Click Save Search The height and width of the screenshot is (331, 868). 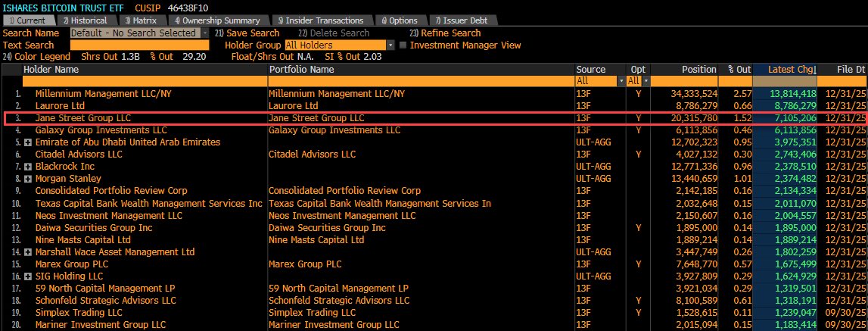click(x=247, y=33)
